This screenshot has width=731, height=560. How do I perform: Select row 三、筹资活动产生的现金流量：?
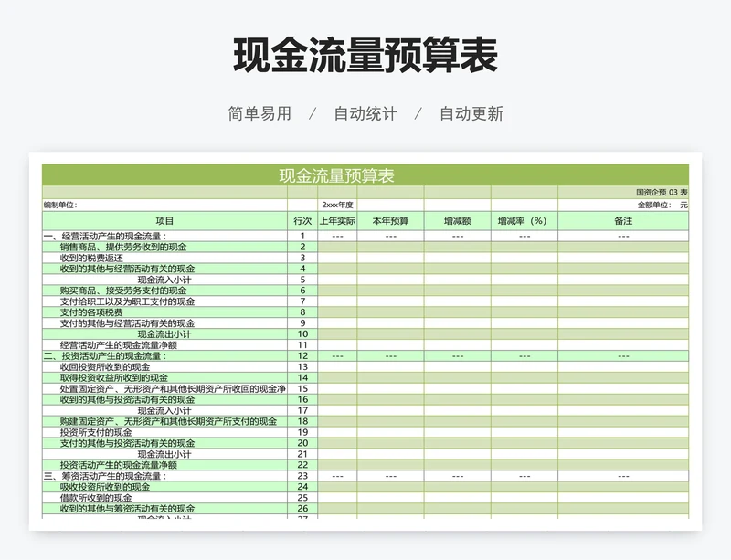(x=365, y=476)
